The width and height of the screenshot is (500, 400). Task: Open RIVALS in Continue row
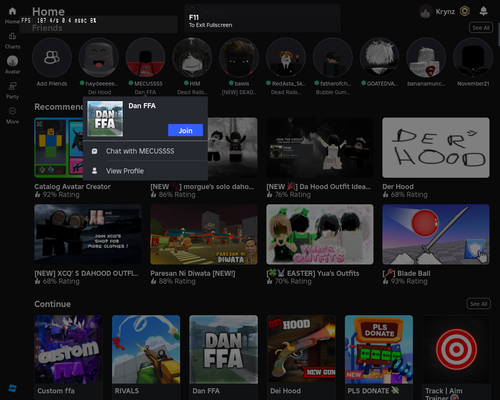146,349
